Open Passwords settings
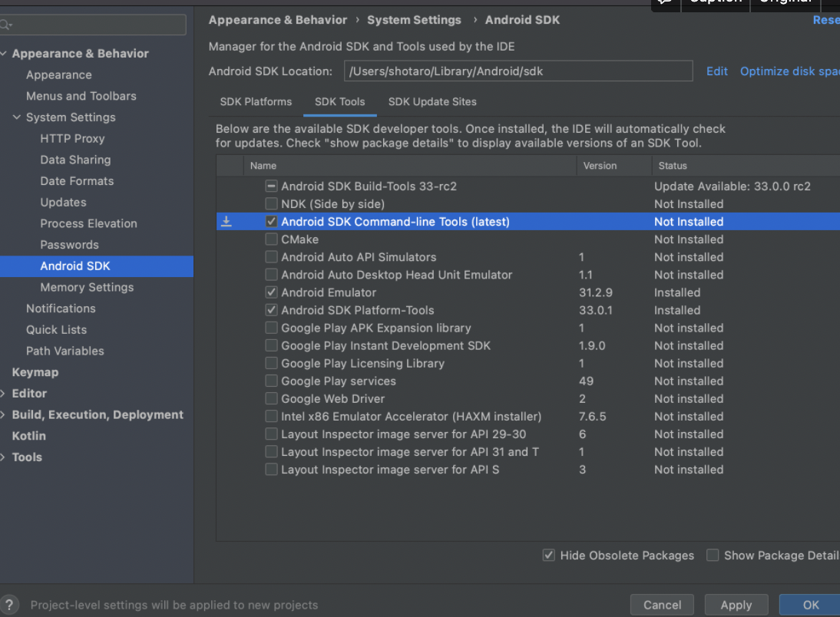This screenshot has height=617, width=840. 70,245
